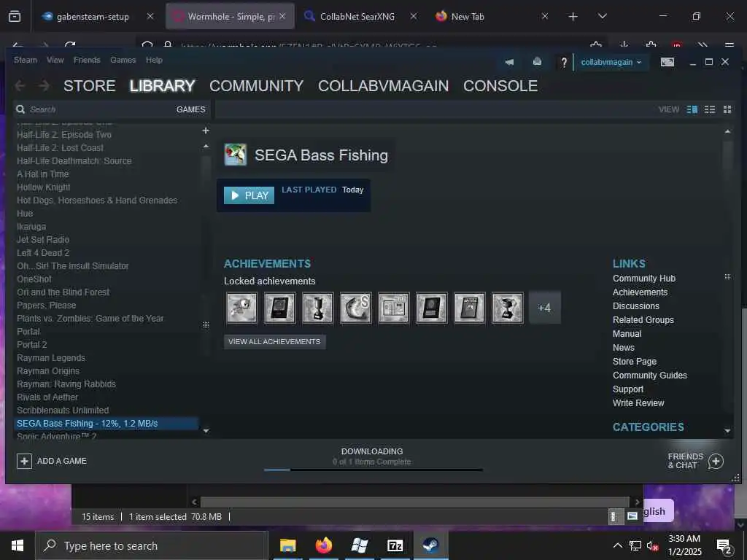Click VIEW ALL ACHIEVEMENTS button

tap(274, 341)
